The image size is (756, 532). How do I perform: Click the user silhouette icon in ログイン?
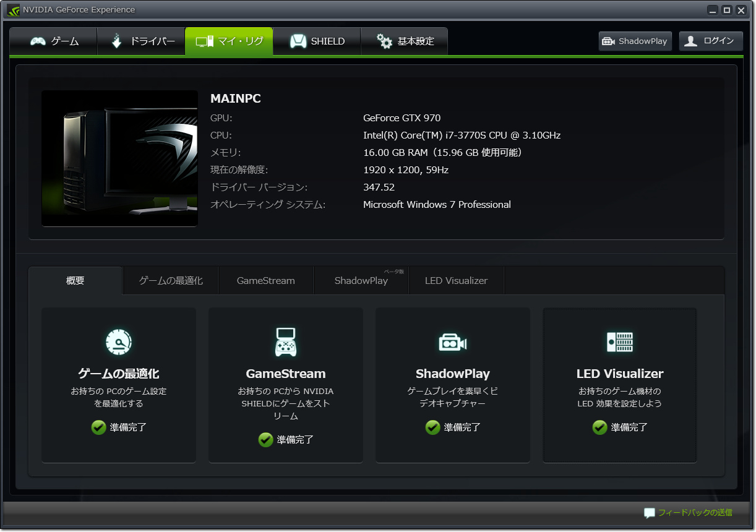691,41
